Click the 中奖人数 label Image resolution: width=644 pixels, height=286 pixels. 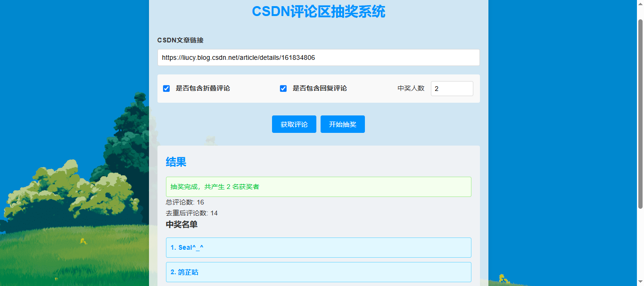coord(411,89)
